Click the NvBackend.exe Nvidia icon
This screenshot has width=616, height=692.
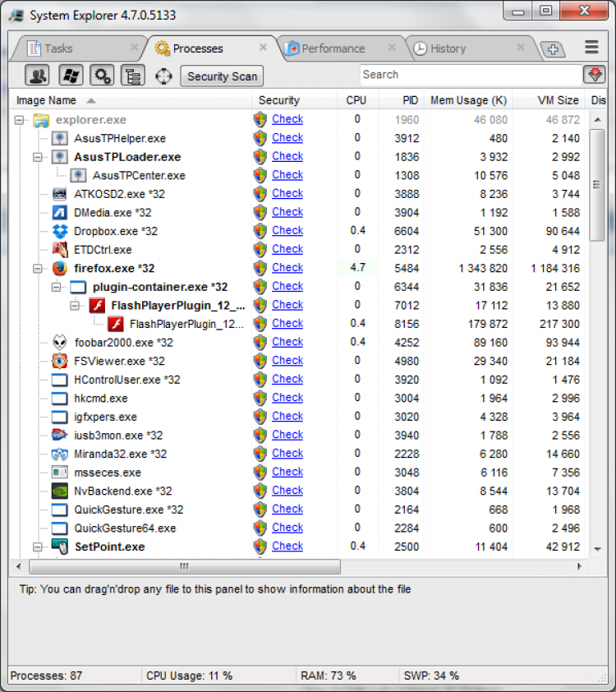pos(59,491)
